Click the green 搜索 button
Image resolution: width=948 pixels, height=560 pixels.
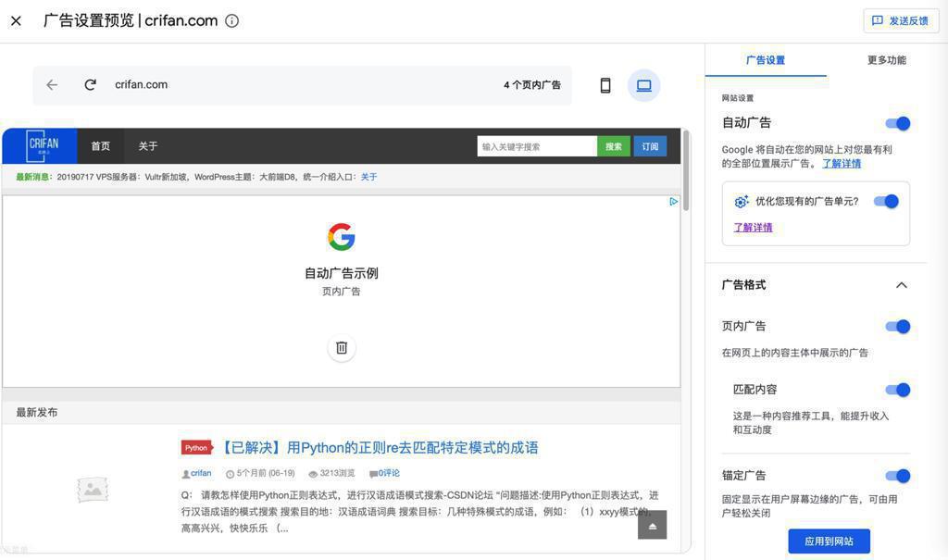pyautogui.click(x=614, y=146)
